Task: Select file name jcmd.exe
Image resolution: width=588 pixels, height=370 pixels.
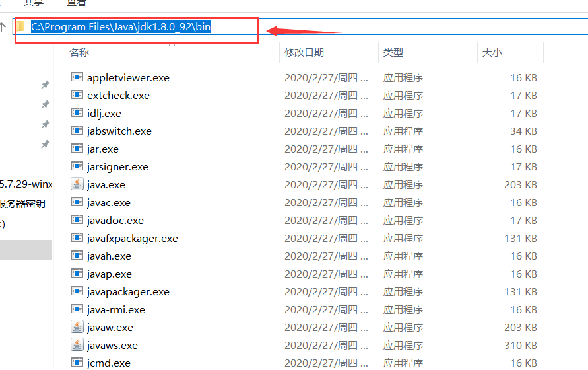Action: [109, 363]
